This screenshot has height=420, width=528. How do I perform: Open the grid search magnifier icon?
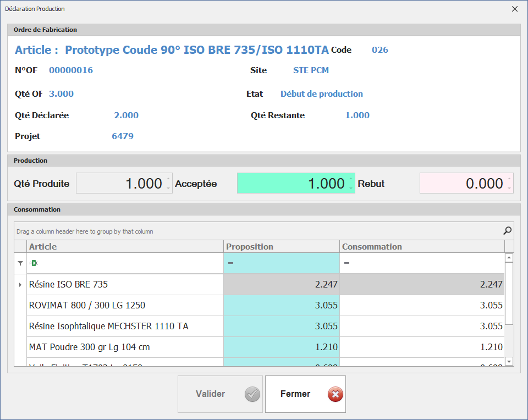coord(507,231)
